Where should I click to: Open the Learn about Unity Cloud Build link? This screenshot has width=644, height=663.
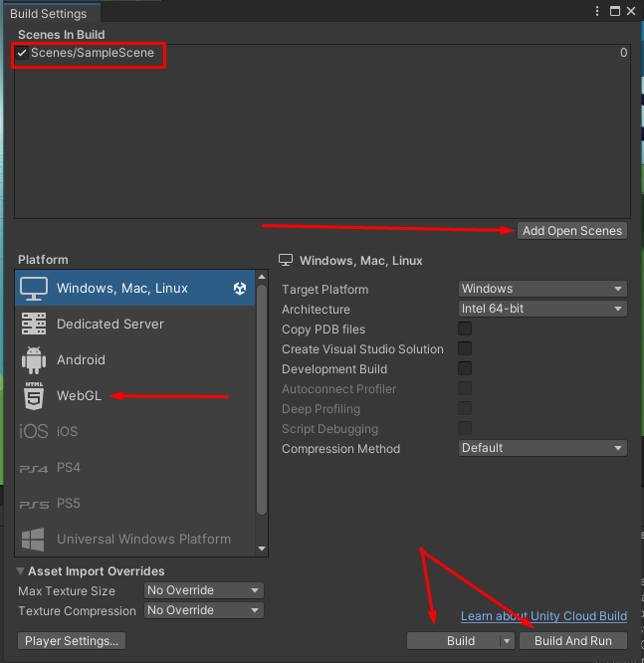(543, 617)
